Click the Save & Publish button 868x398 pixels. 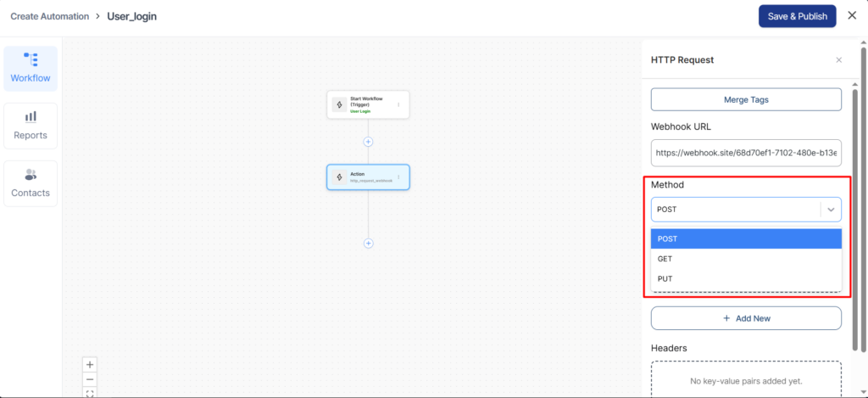coord(797,16)
